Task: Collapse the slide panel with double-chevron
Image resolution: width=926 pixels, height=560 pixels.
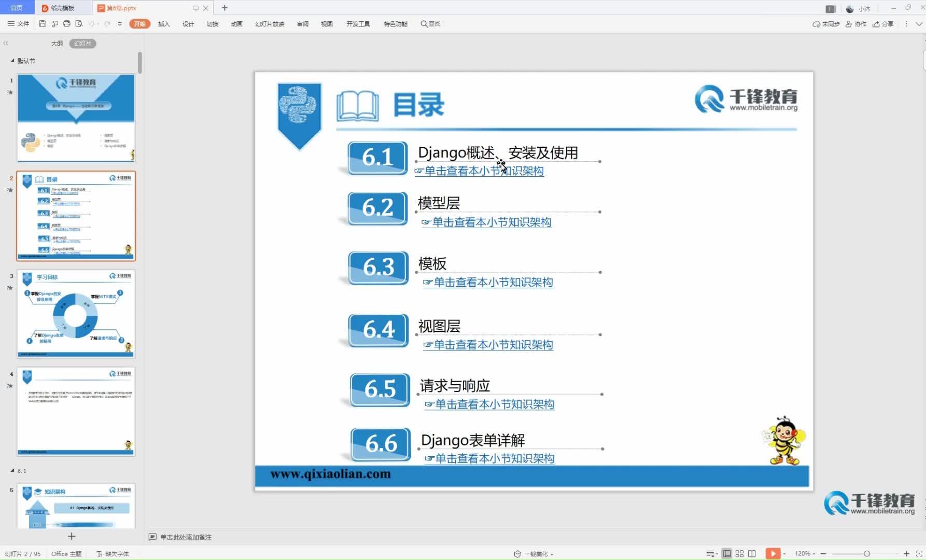Action: [6, 44]
